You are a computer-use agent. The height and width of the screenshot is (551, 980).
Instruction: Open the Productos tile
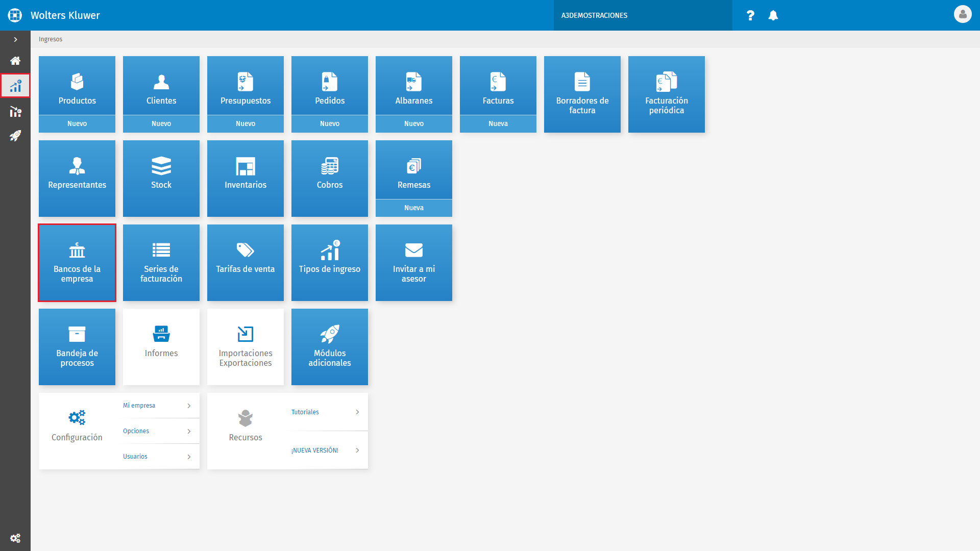(77, 86)
